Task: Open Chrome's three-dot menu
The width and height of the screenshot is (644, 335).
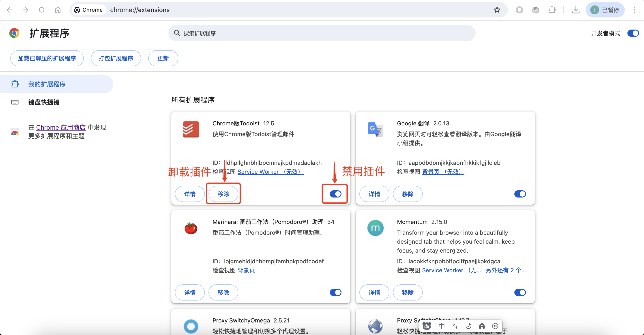Action: click(x=635, y=10)
